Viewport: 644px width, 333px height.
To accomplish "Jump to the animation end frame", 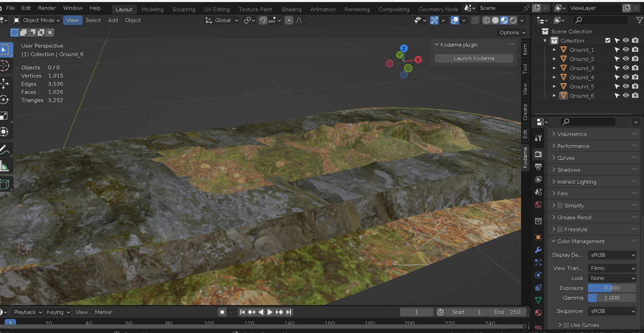I will click(x=289, y=312).
